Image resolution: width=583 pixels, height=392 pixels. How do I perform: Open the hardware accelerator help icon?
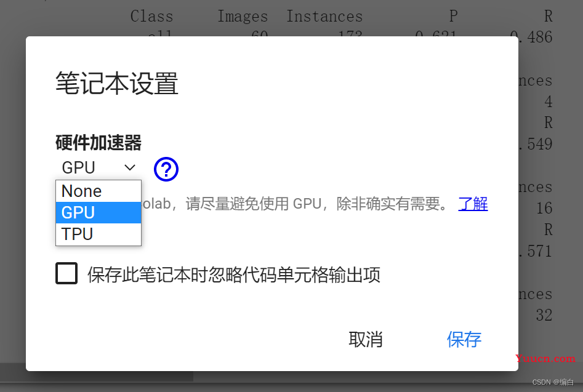pyautogui.click(x=166, y=169)
